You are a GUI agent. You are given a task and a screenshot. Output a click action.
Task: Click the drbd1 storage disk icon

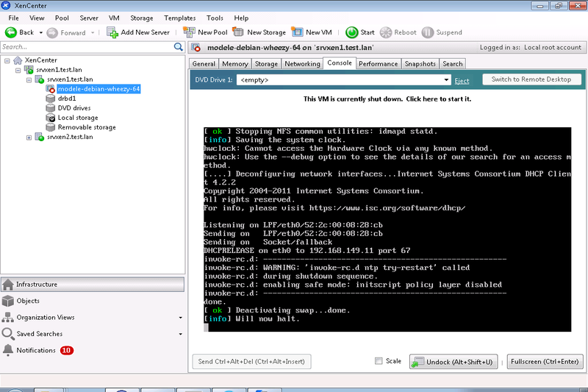click(50, 99)
